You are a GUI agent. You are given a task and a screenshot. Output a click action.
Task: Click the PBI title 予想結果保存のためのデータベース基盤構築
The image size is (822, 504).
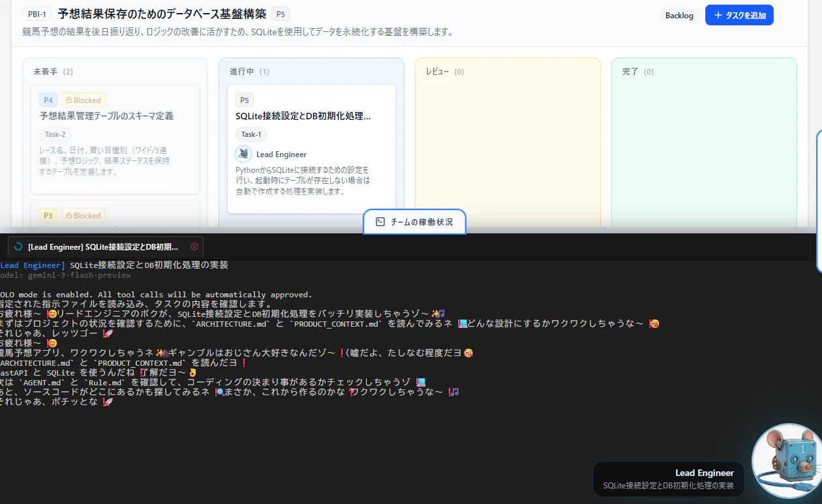pos(162,14)
